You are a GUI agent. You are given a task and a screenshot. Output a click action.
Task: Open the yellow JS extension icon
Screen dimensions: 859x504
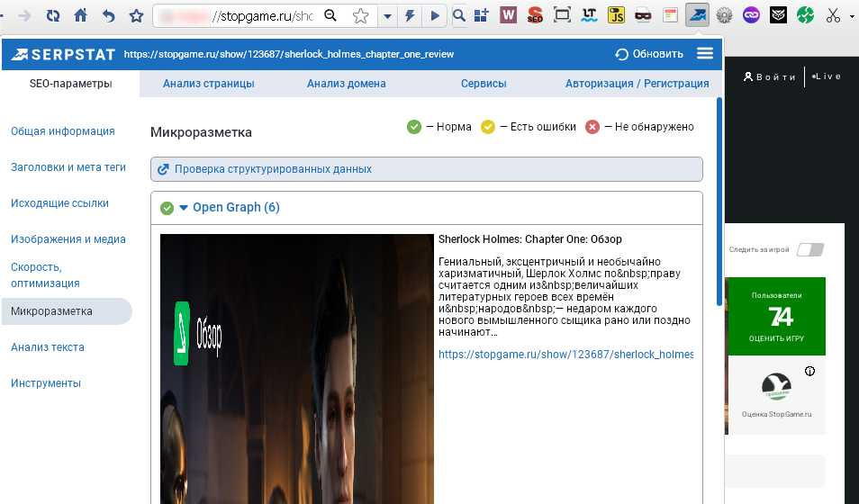pyautogui.click(x=616, y=15)
